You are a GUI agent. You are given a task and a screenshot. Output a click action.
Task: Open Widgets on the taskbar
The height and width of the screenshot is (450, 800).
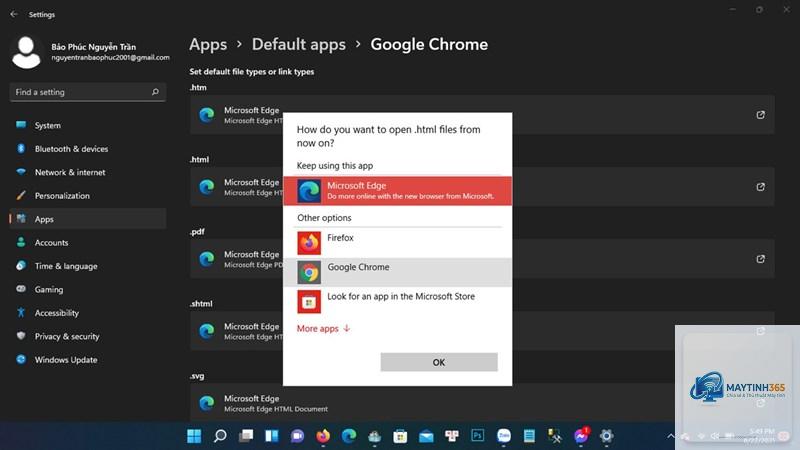[x=271, y=436]
